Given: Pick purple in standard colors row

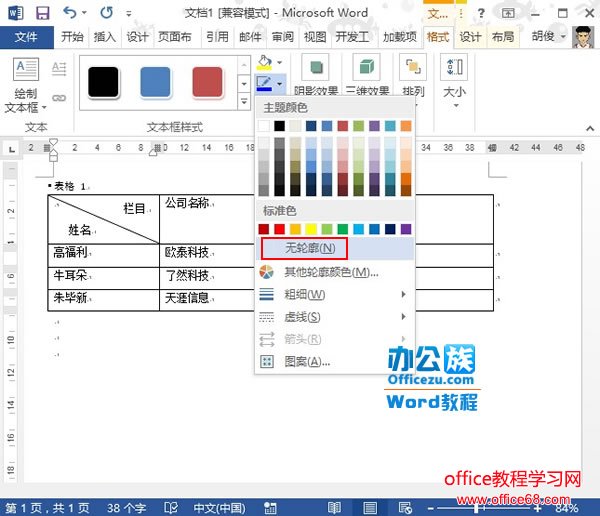Looking at the screenshot, I should tap(406, 229).
